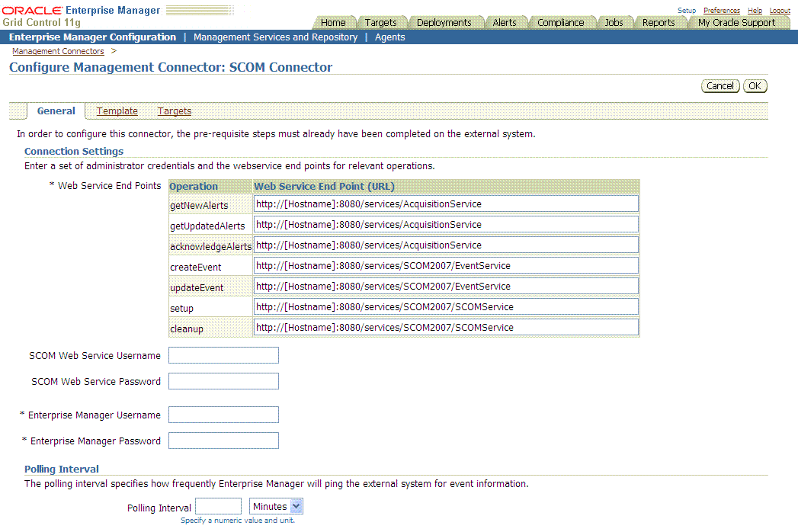Open the Minutes unit dropdown

click(x=276, y=507)
